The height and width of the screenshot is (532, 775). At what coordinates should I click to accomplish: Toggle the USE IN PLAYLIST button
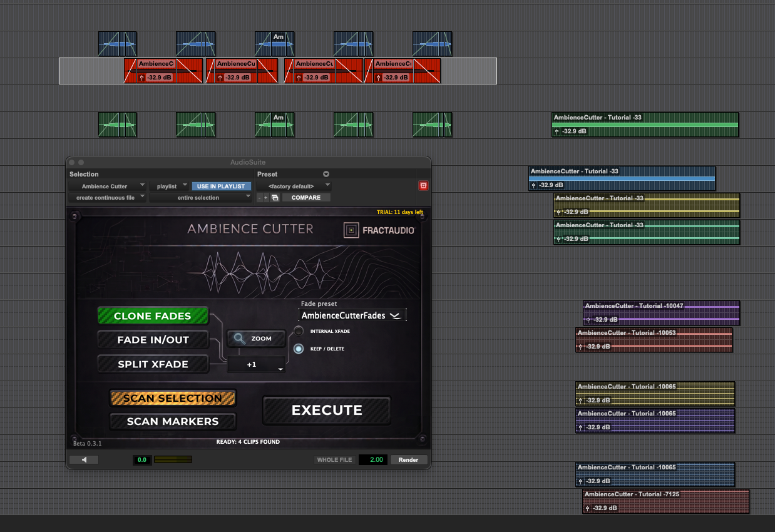point(222,186)
